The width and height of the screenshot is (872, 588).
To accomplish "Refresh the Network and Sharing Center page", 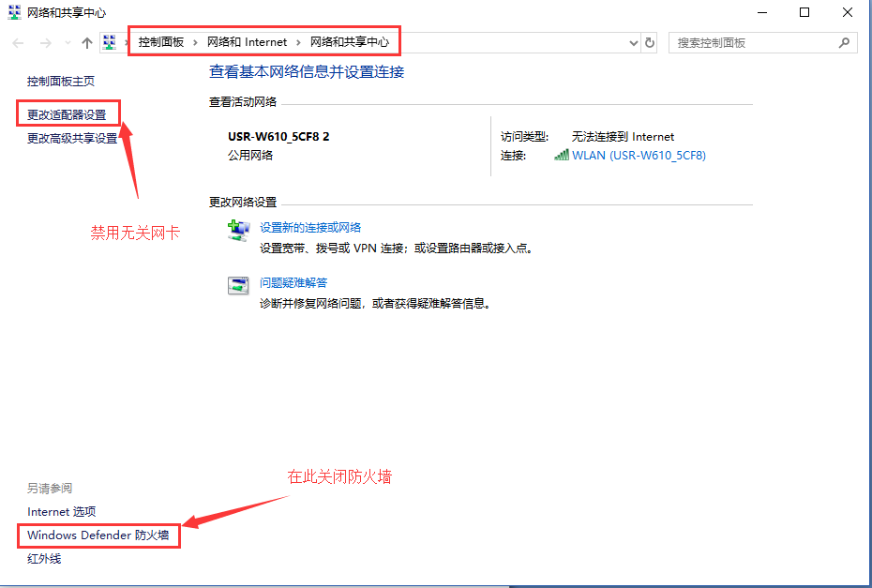I will pyautogui.click(x=650, y=43).
